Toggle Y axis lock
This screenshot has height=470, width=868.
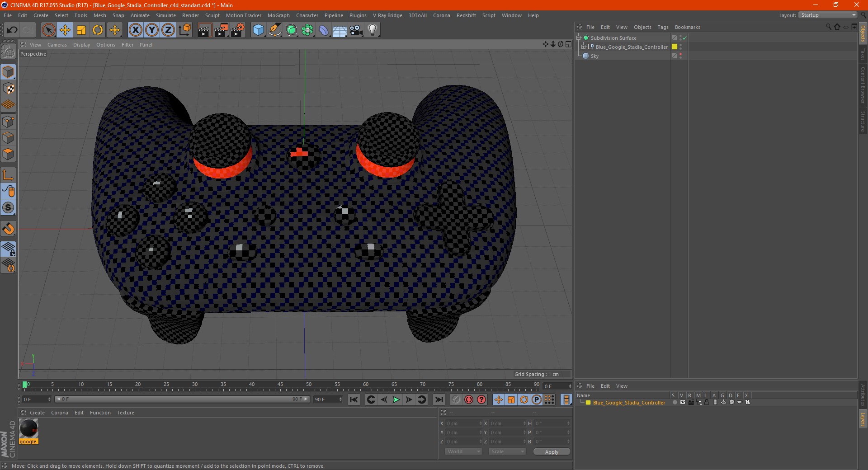pos(152,30)
